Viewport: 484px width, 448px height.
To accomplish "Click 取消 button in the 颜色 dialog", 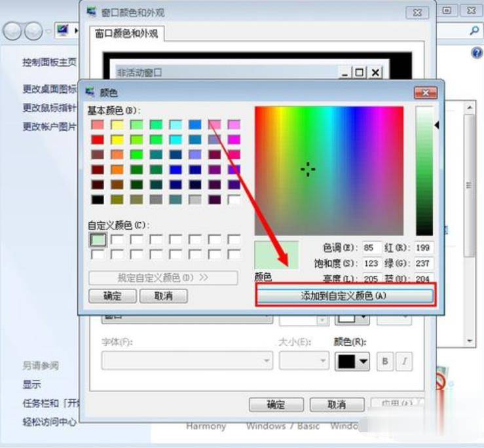I will click(x=163, y=296).
